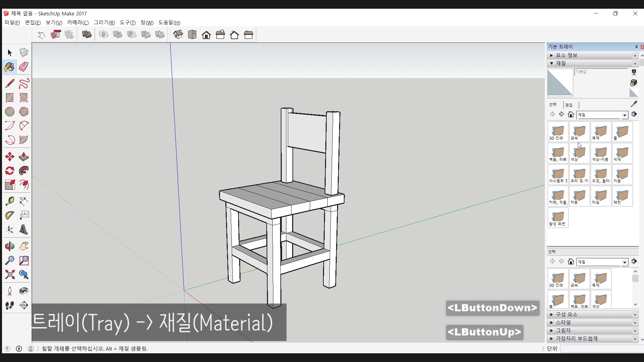
Task: Choose the Tape Measure tool
Action: 9,201
